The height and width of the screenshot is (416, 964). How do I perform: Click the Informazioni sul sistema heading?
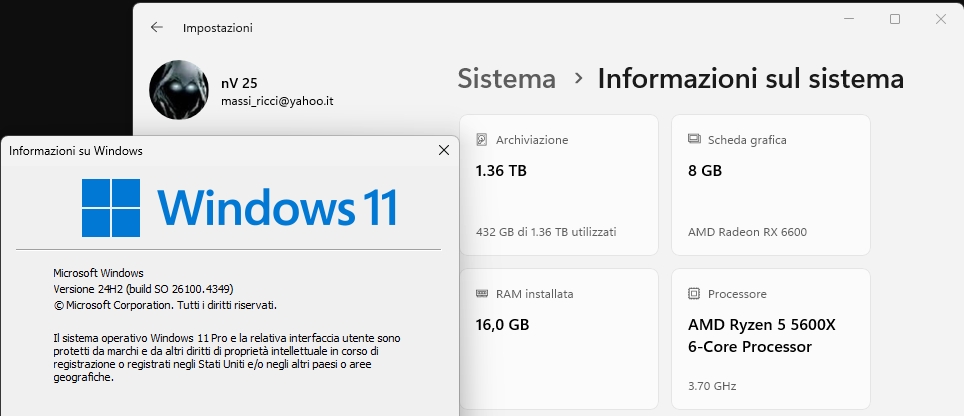[x=751, y=79]
